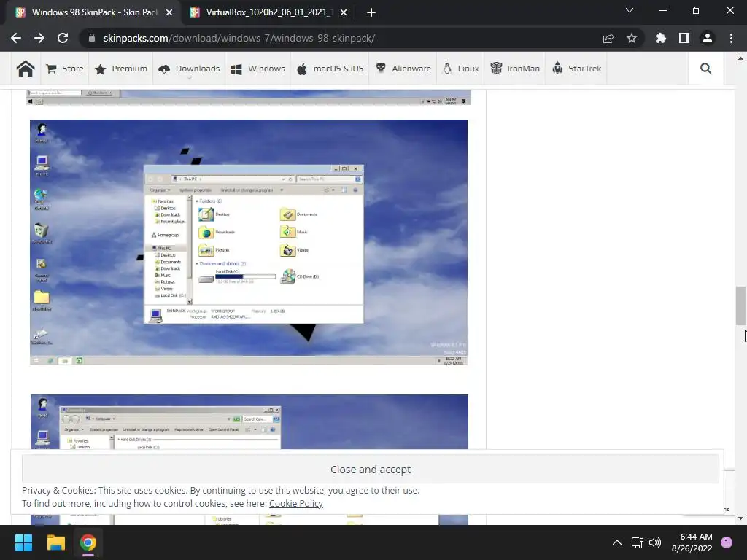Open the macOS & iOS menu item

(x=330, y=69)
